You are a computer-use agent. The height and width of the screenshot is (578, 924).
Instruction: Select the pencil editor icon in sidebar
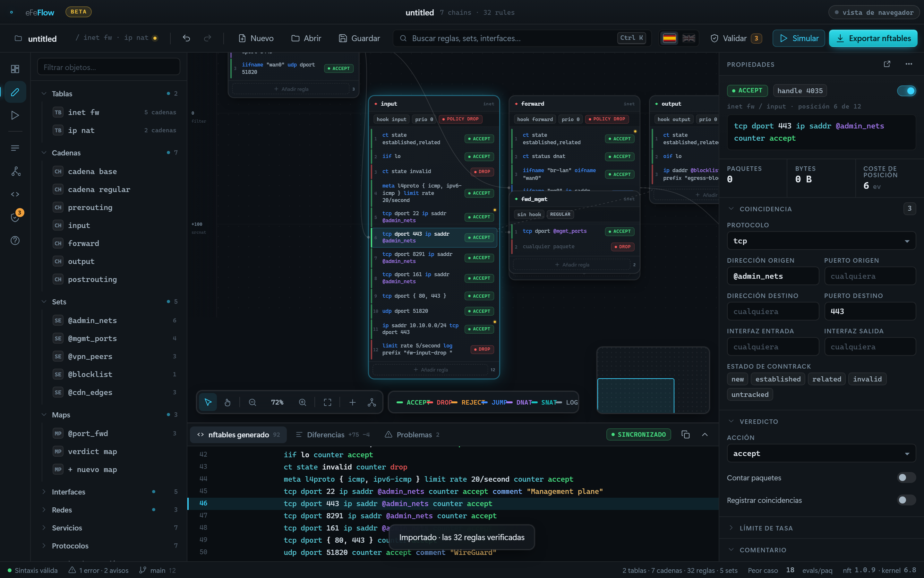tap(15, 92)
